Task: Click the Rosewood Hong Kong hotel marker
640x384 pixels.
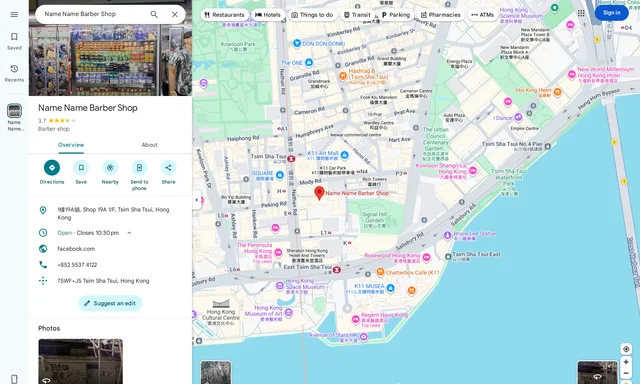Action: point(427,257)
